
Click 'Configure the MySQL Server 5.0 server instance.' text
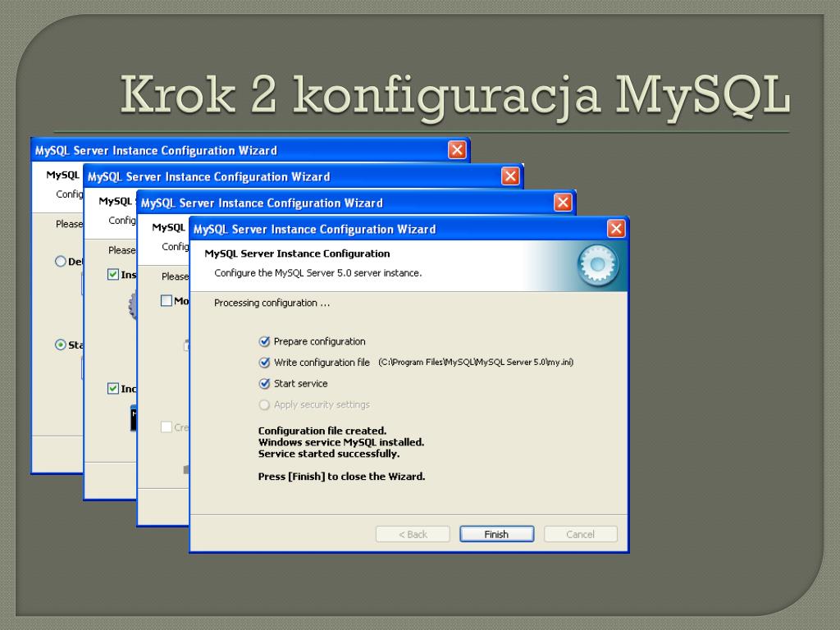click(317, 272)
